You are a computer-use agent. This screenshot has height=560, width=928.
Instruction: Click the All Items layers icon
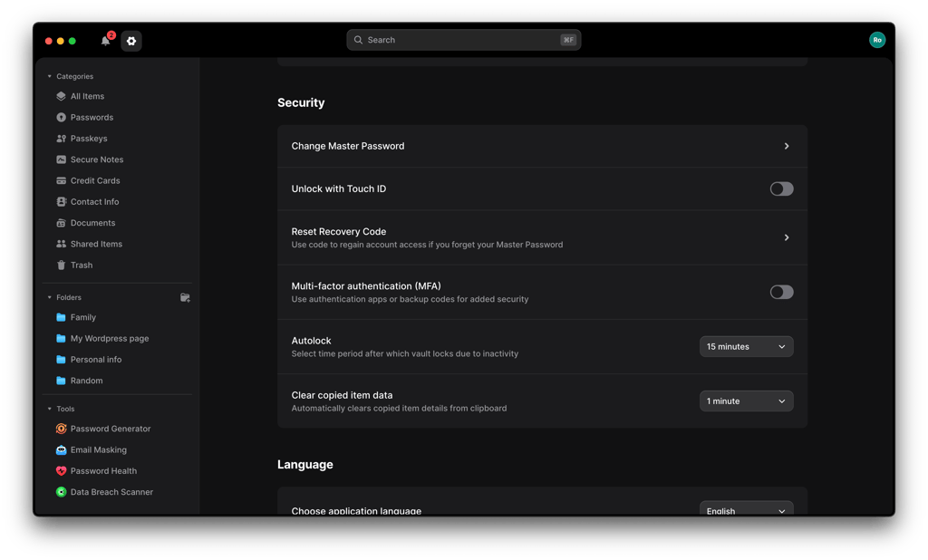61,96
